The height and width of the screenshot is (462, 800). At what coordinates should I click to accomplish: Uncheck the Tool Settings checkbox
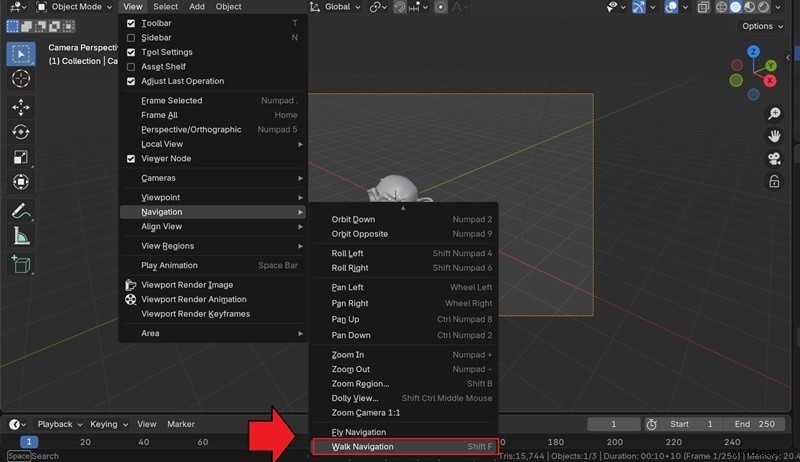(x=131, y=53)
